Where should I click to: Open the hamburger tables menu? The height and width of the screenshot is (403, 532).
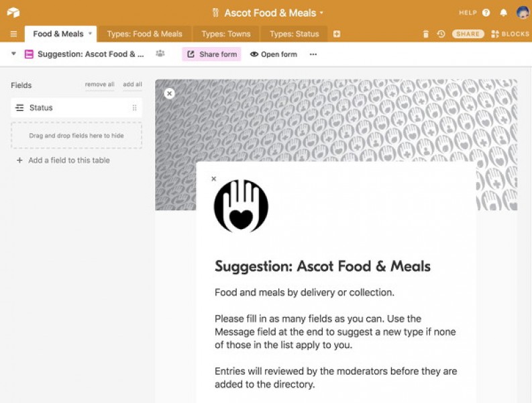click(13, 34)
